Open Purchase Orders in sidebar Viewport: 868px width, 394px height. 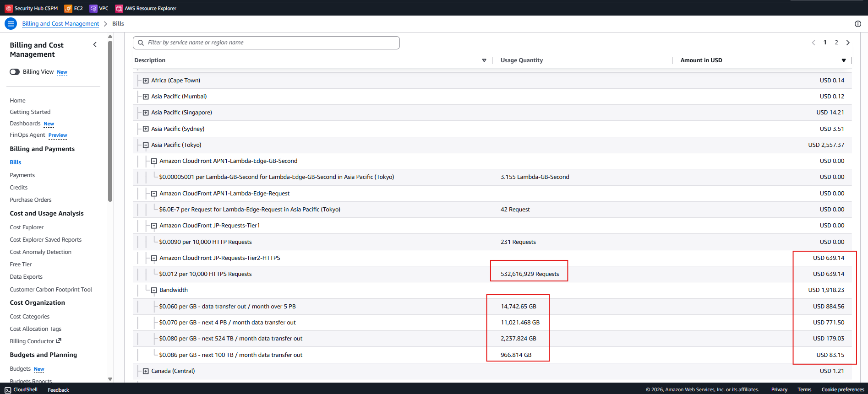31,200
